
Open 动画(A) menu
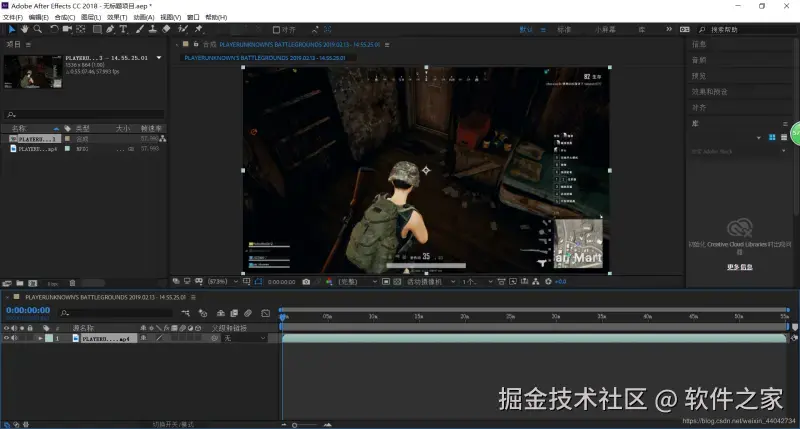coord(143,17)
